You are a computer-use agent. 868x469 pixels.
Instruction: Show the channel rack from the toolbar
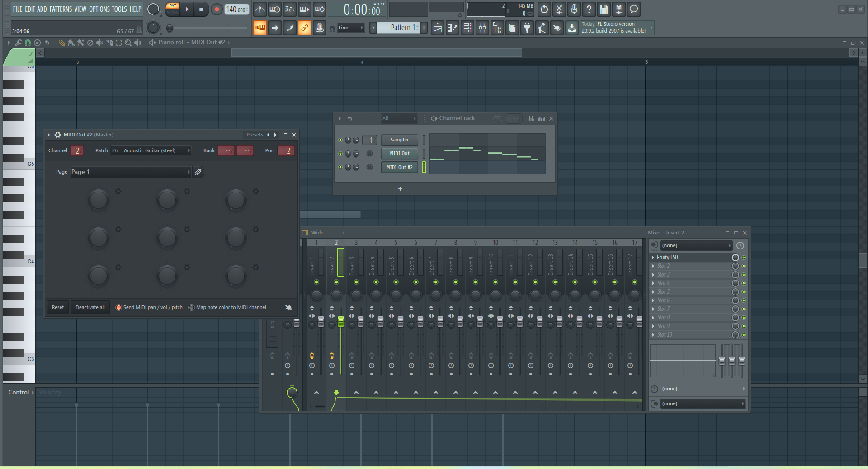point(467,28)
